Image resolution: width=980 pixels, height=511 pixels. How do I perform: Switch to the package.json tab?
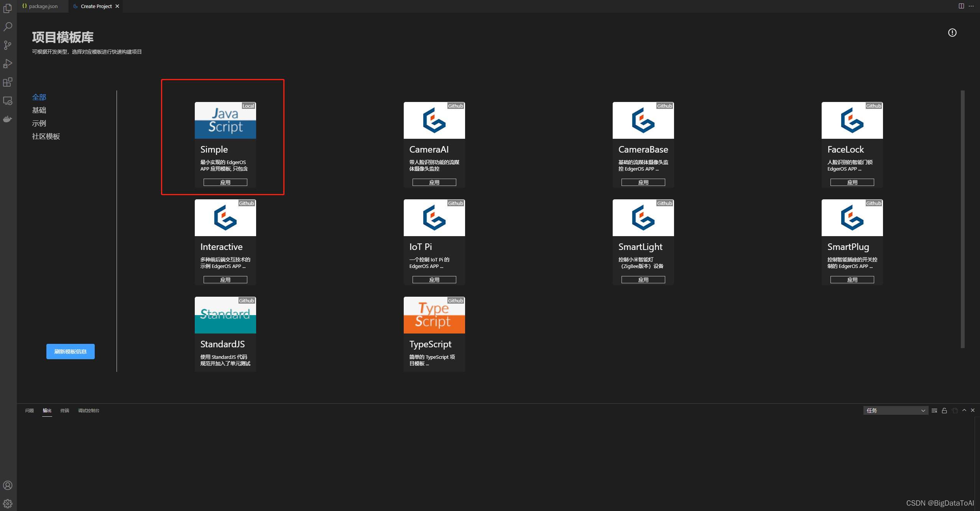coord(43,6)
